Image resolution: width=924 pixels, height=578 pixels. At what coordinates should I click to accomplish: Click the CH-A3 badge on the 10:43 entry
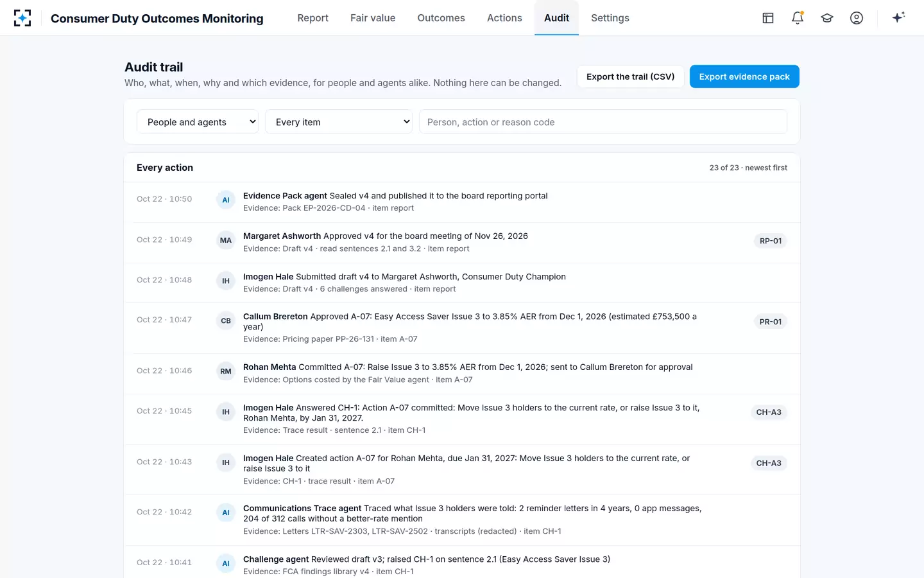click(769, 463)
